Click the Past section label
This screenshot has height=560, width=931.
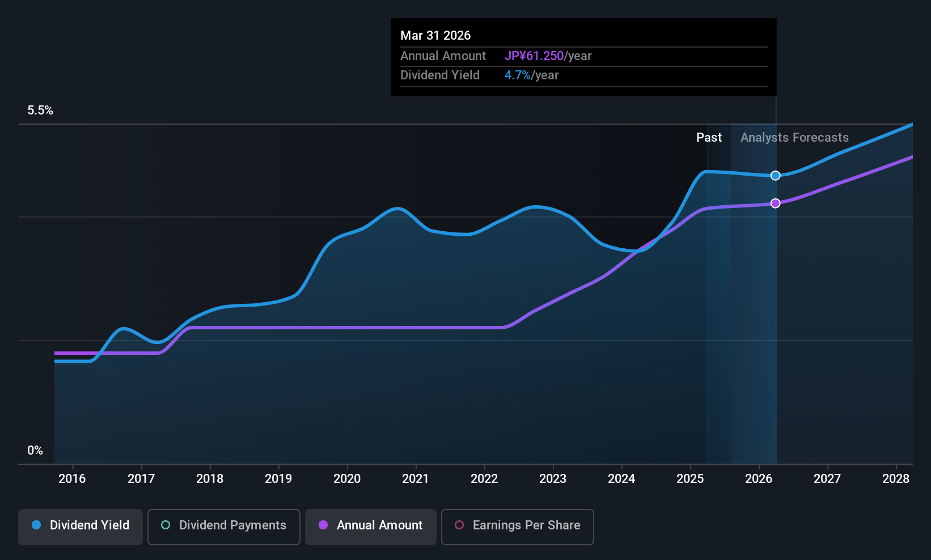709,138
